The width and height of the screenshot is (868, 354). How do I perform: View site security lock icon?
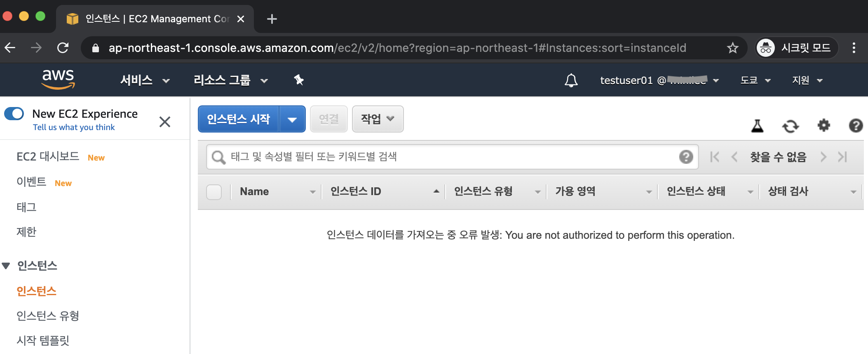tap(96, 48)
